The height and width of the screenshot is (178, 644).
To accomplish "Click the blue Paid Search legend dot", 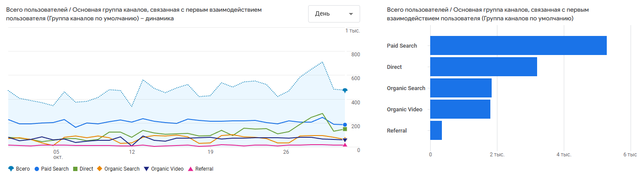I will 36,169.
